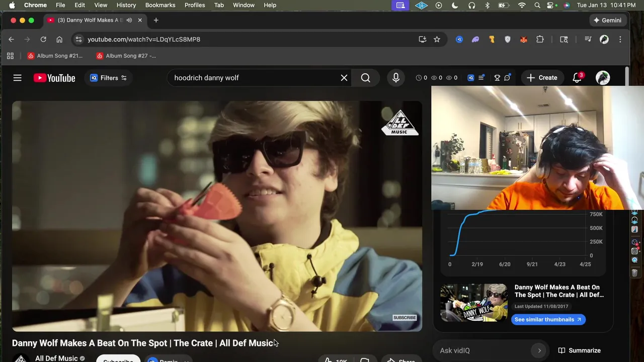This screenshot has height=362, width=644.
Task: Open the Chrome profile avatar
Action: (604, 39)
